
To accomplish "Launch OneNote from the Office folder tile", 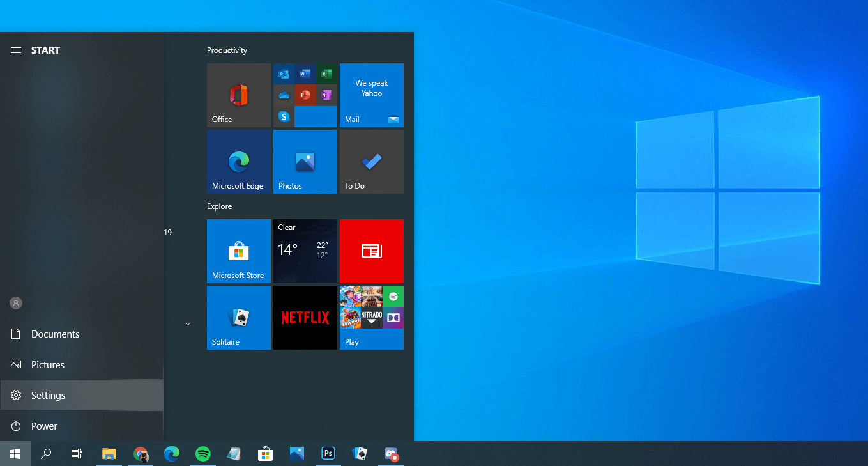I will click(326, 95).
